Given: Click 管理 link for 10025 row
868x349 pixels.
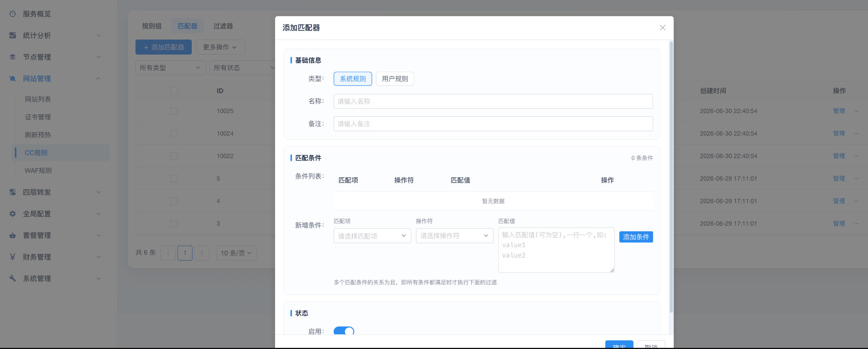Looking at the screenshot, I should tap(839, 111).
